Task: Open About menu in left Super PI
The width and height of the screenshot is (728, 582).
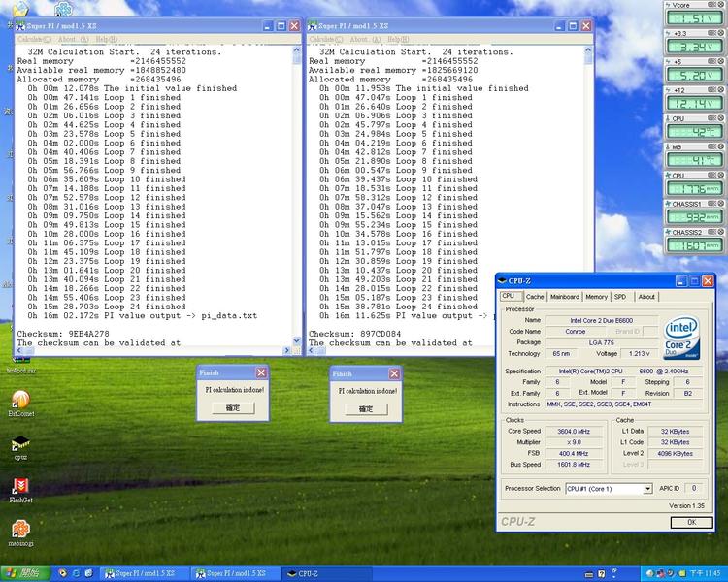Action: pyautogui.click(x=74, y=39)
